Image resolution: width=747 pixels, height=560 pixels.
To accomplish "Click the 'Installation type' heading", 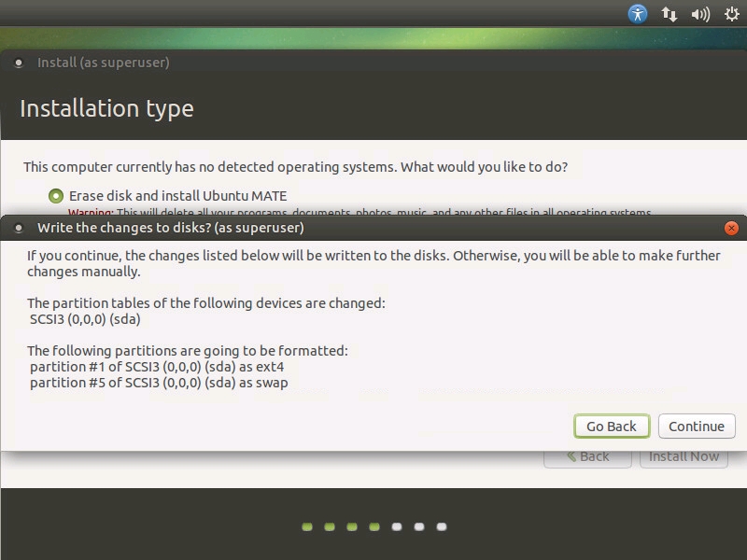I will pyautogui.click(x=106, y=108).
